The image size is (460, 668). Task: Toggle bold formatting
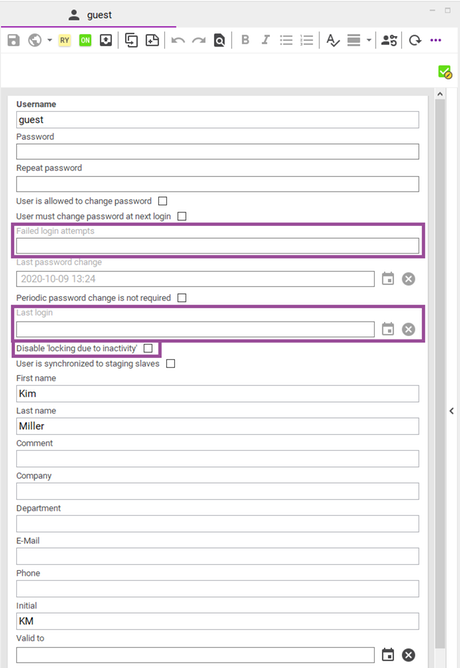coord(245,40)
